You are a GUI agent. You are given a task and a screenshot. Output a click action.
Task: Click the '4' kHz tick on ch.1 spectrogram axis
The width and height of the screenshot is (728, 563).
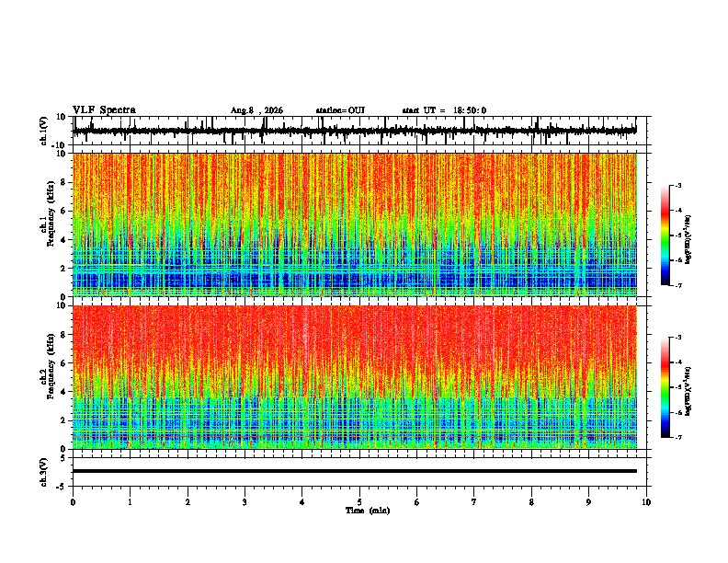click(x=64, y=240)
